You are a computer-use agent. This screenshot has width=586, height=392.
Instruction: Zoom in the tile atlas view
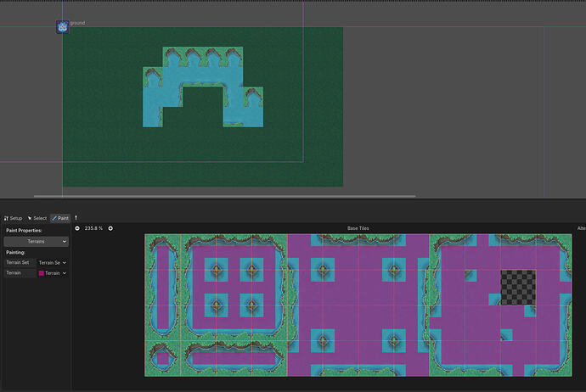tap(110, 228)
